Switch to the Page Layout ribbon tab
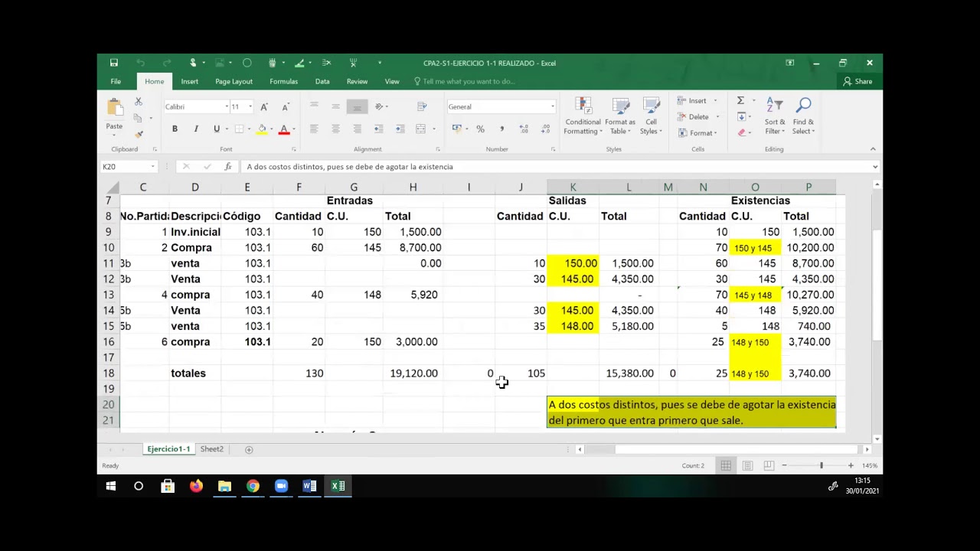The image size is (980, 551). pyautogui.click(x=234, y=81)
